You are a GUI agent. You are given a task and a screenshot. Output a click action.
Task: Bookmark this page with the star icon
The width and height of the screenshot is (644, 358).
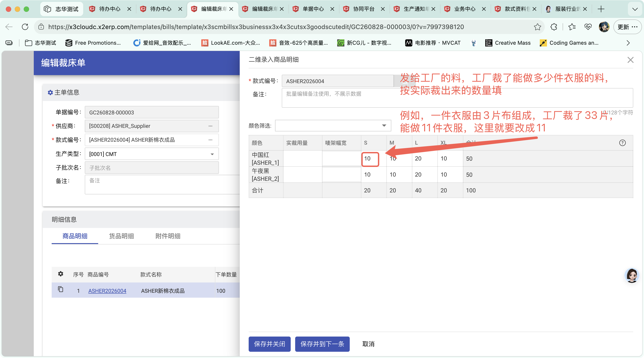click(x=537, y=27)
